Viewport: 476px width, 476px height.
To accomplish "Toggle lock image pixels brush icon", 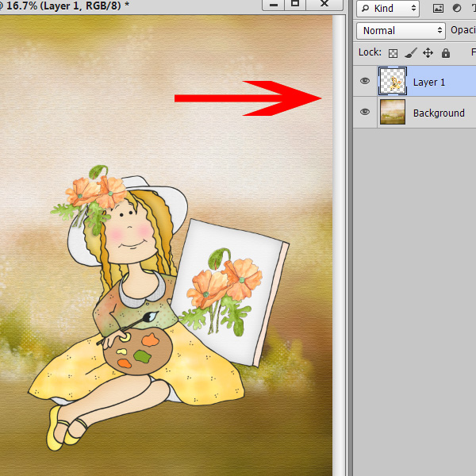I will pyautogui.click(x=410, y=53).
